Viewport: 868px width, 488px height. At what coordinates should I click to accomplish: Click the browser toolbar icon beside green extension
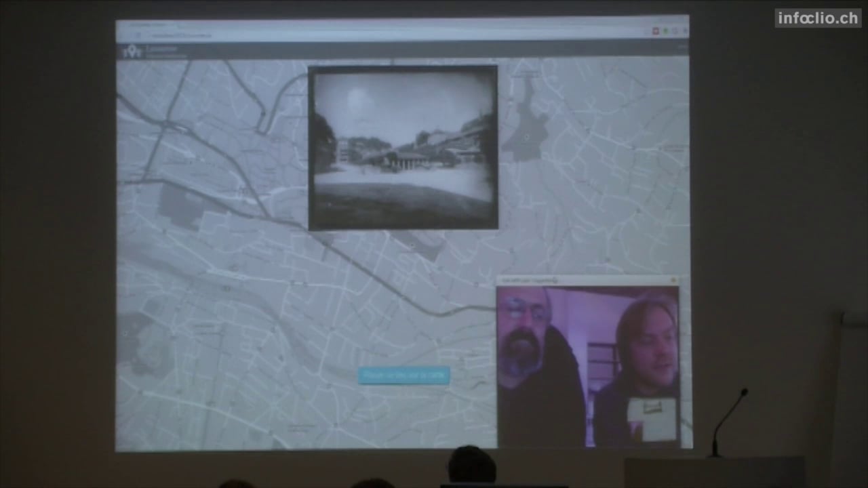tap(674, 31)
